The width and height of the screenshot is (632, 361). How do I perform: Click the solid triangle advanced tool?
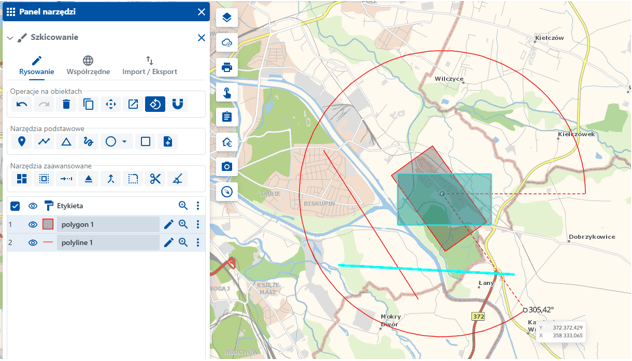(88, 179)
